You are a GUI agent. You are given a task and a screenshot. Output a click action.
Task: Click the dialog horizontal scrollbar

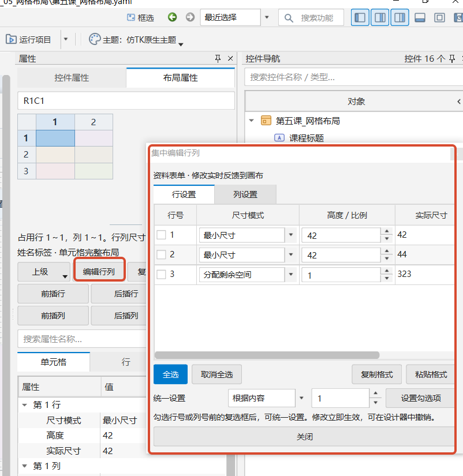[267, 355]
